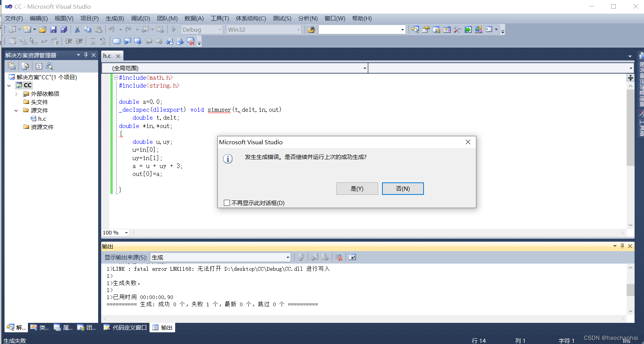The width and height of the screenshot is (644, 344).
Task: Click the Start Page green arrow icon
Action: 468,29
